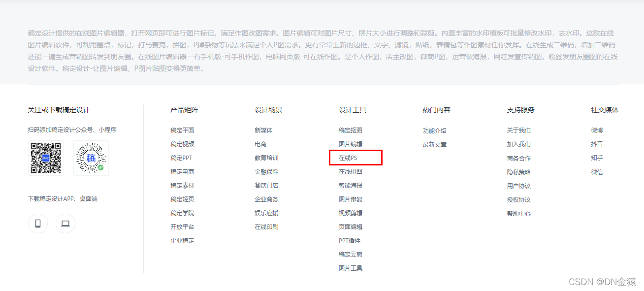Open 图片工具 link
This screenshot has width=644, height=291.
pyautogui.click(x=351, y=268)
